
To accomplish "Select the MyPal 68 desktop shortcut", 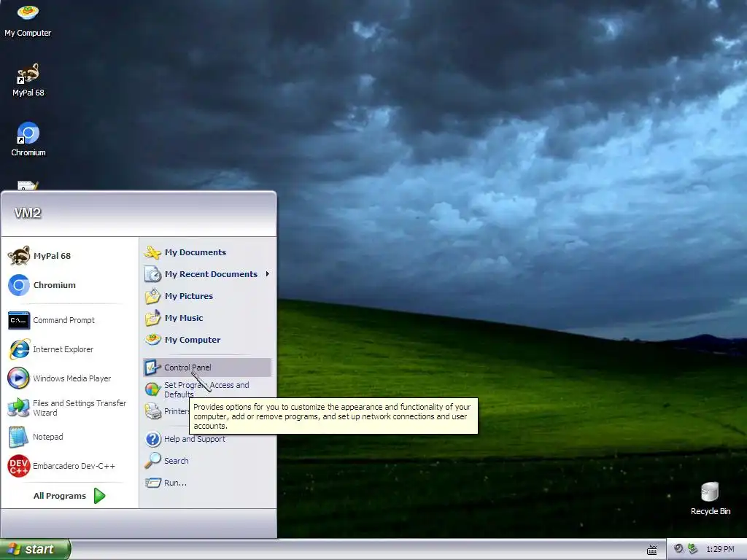I will click(x=28, y=73).
